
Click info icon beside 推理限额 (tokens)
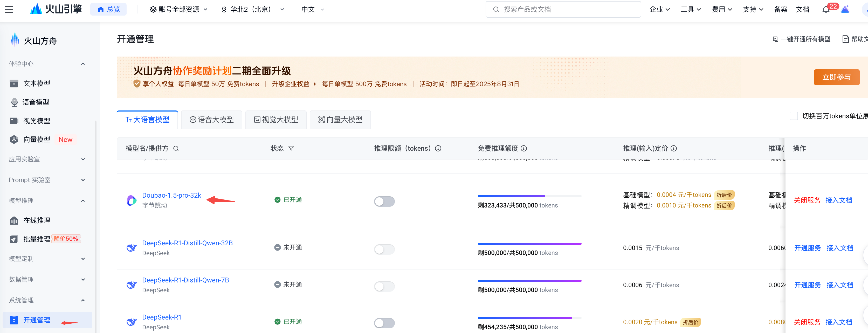(438, 149)
